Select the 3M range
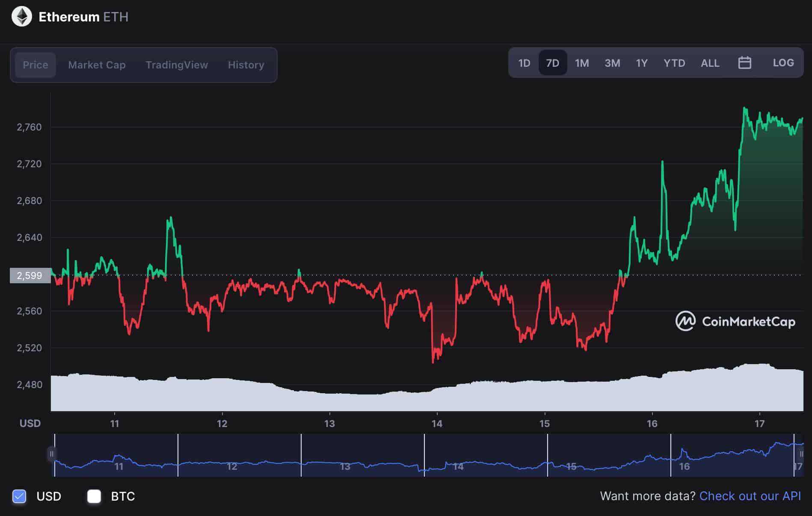 (x=612, y=63)
